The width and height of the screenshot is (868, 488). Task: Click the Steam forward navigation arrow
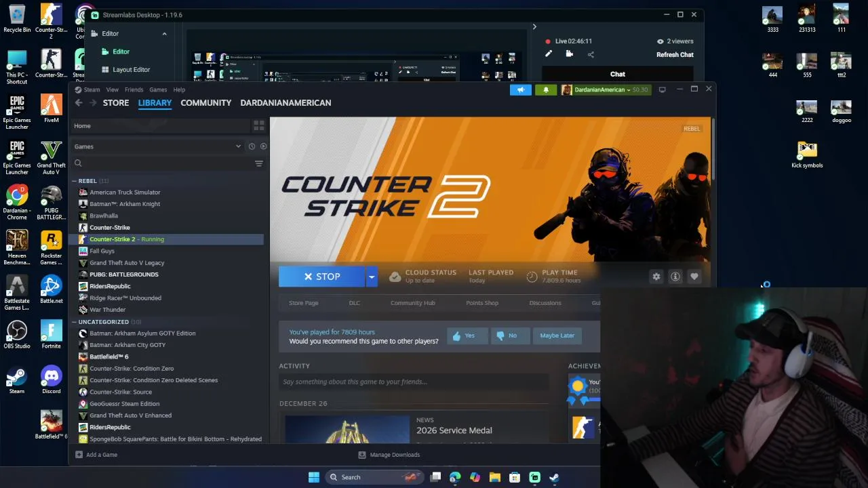click(92, 103)
